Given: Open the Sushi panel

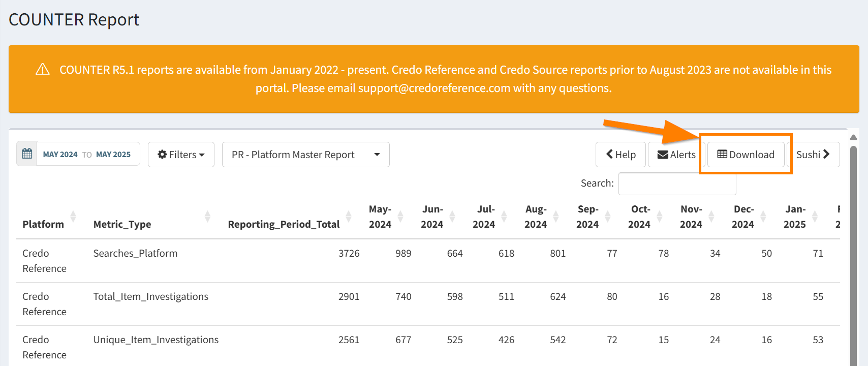Looking at the screenshot, I should (813, 155).
